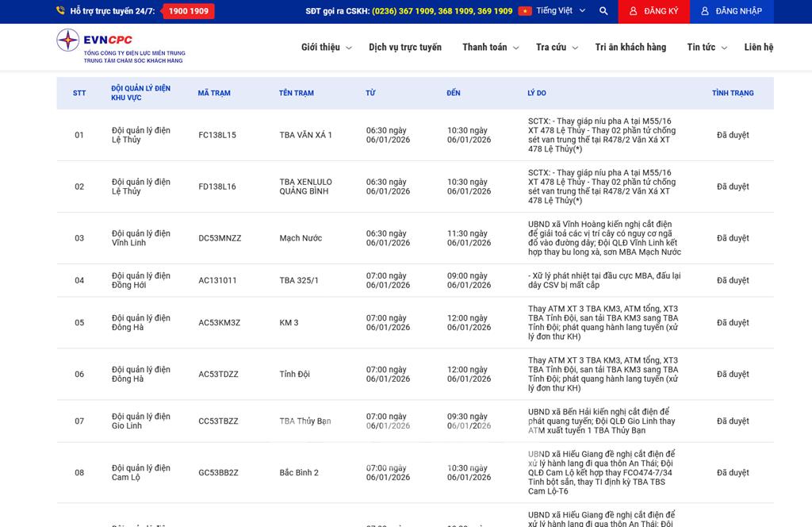Image resolution: width=812 pixels, height=527 pixels.
Task: Click the Vietnam flag icon
Action: [524, 11]
